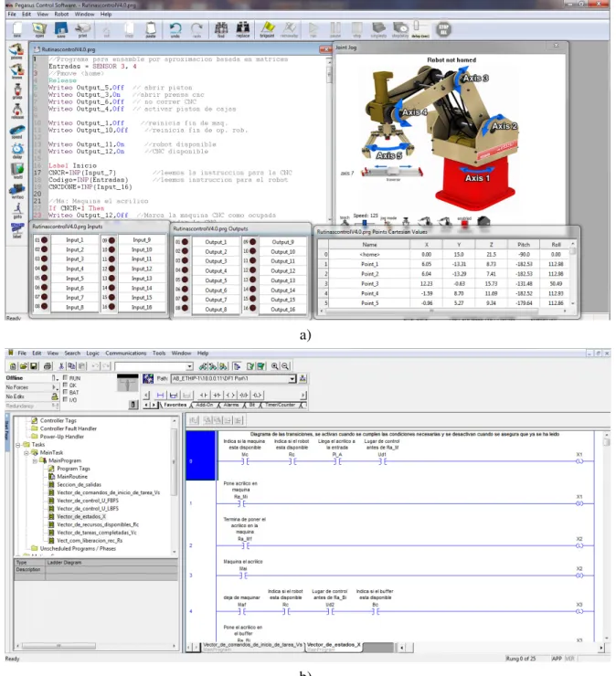Toggle Output_3 indicator in Outputs panel

coord(185,261)
